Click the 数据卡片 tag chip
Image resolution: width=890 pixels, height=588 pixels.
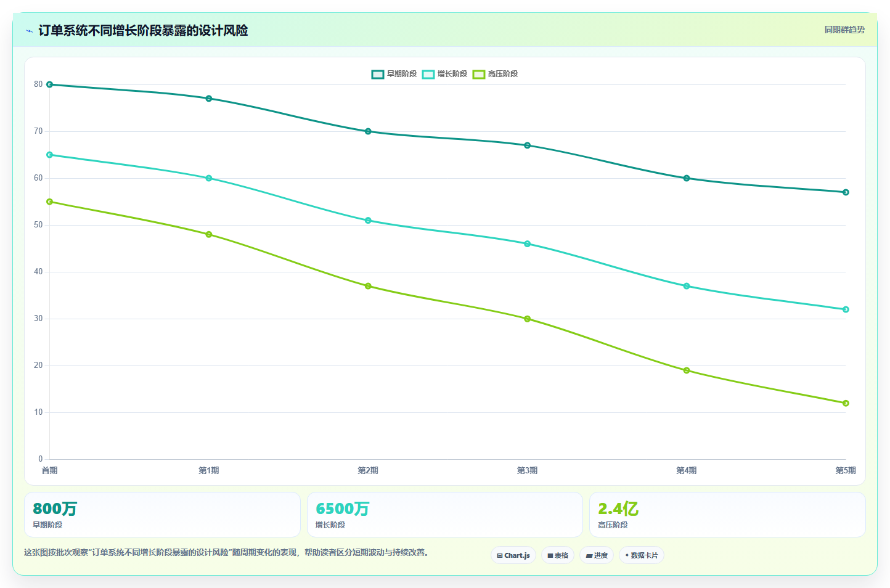coord(642,555)
